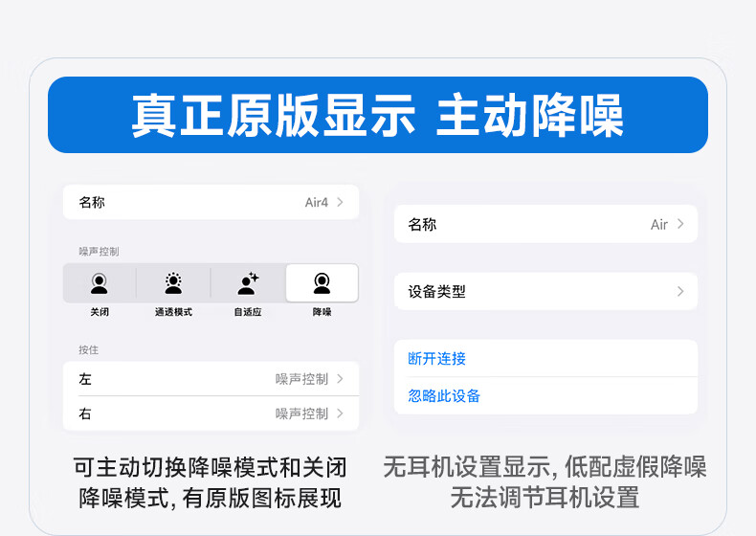
Task: Expand the 设备类型 row chevron
Action: coord(680,291)
